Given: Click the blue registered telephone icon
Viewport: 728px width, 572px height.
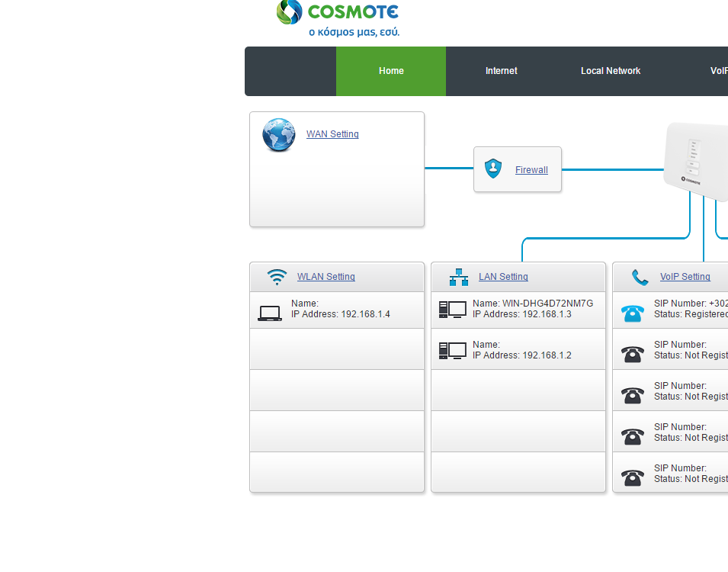Looking at the screenshot, I should coord(633,313).
